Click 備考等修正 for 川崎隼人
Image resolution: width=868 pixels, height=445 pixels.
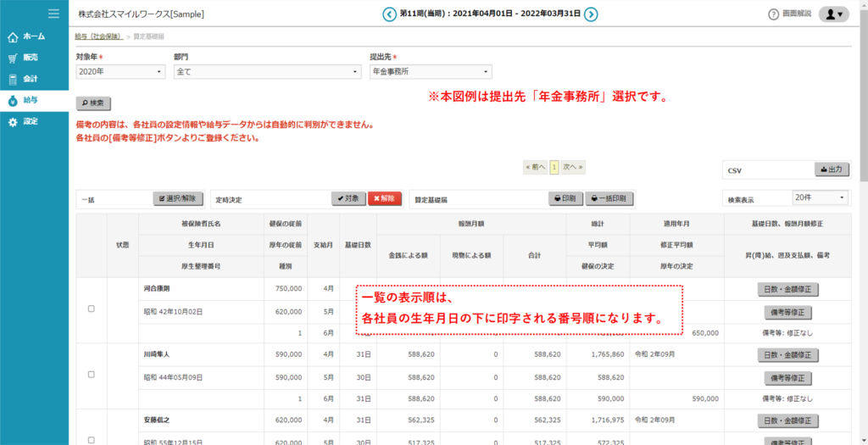(787, 378)
